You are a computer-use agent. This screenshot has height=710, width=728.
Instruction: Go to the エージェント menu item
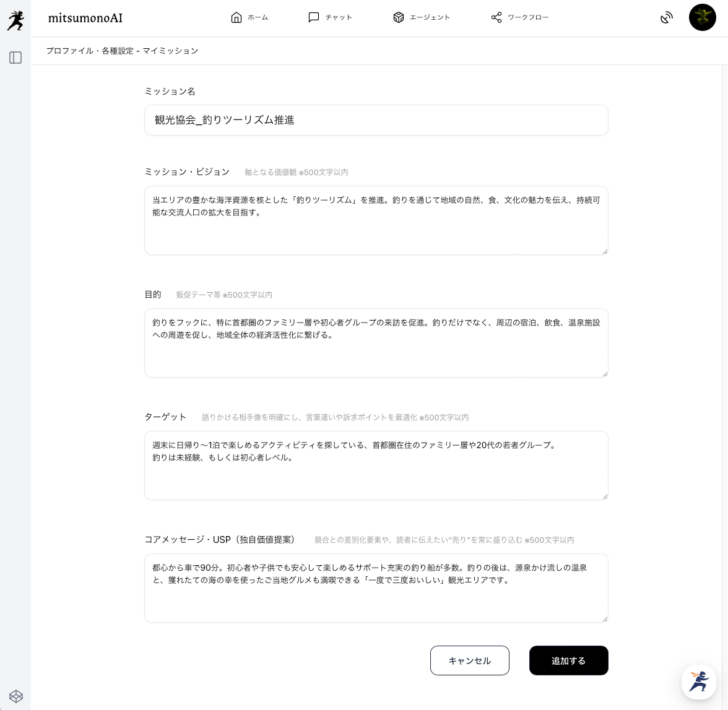click(430, 17)
